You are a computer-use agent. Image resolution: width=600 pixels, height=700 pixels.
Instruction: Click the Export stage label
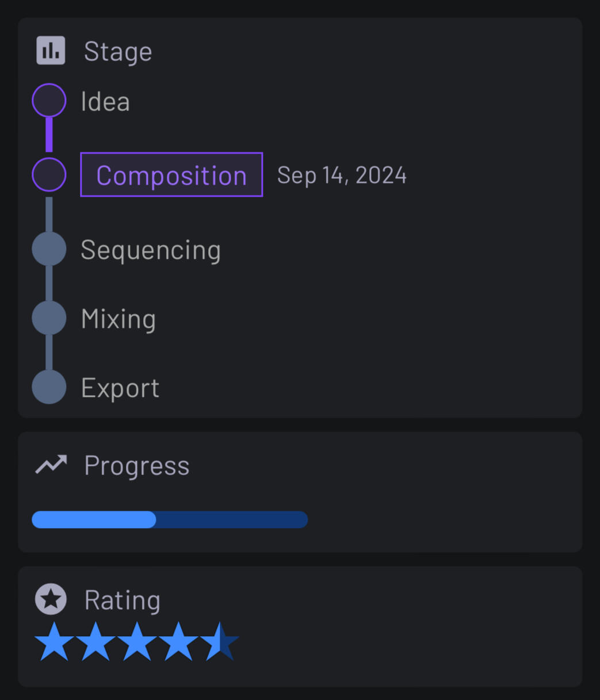(120, 388)
